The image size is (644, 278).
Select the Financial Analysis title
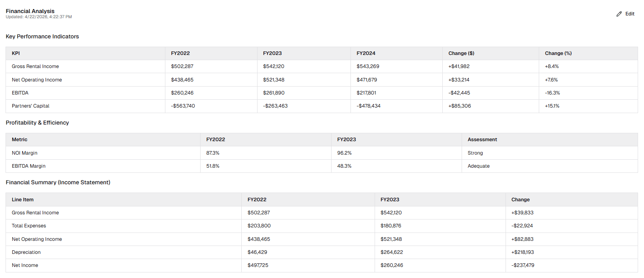[x=30, y=11]
